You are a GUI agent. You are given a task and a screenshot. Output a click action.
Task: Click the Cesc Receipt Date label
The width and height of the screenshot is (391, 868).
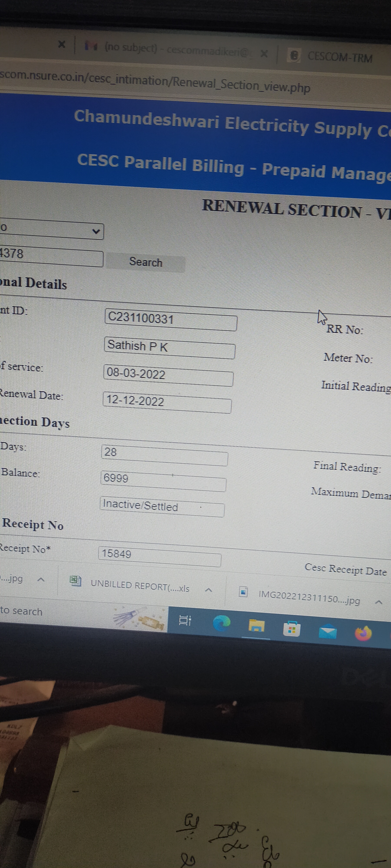pos(345,569)
